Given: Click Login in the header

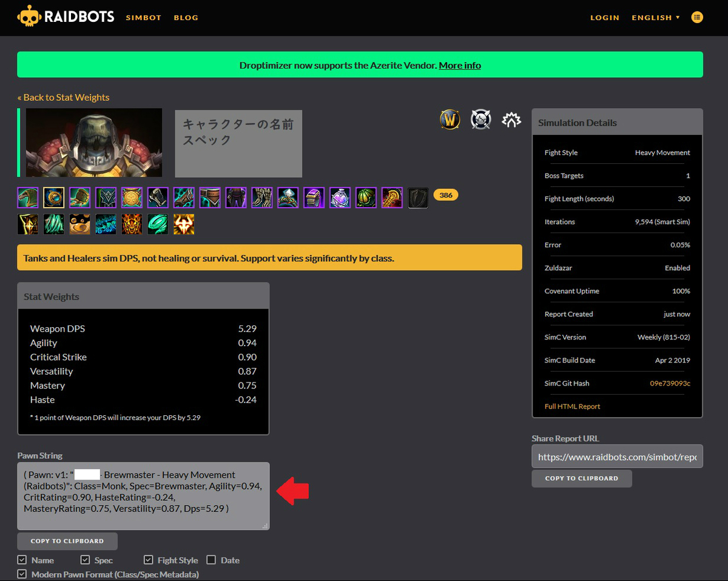Looking at the screenshot, I should coord(605,18).
